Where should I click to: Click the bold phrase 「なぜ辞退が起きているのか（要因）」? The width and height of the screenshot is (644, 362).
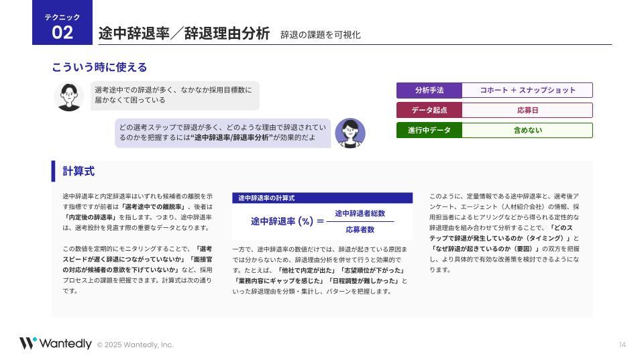coord(484,249)
